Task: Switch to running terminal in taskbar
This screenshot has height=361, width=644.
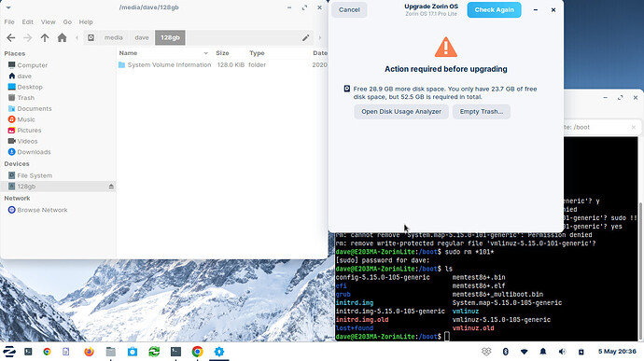Action: [175, 352]
